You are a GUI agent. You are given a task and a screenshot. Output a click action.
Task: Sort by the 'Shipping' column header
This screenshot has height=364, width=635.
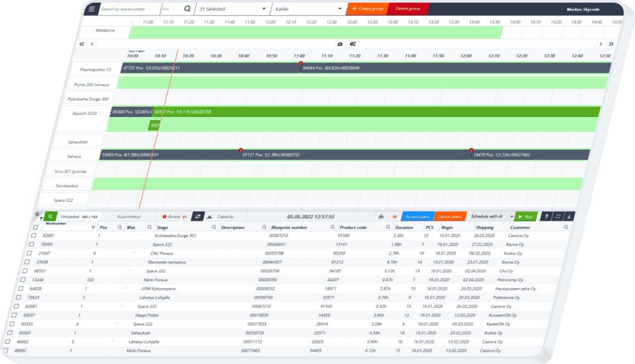click(485, 227)
